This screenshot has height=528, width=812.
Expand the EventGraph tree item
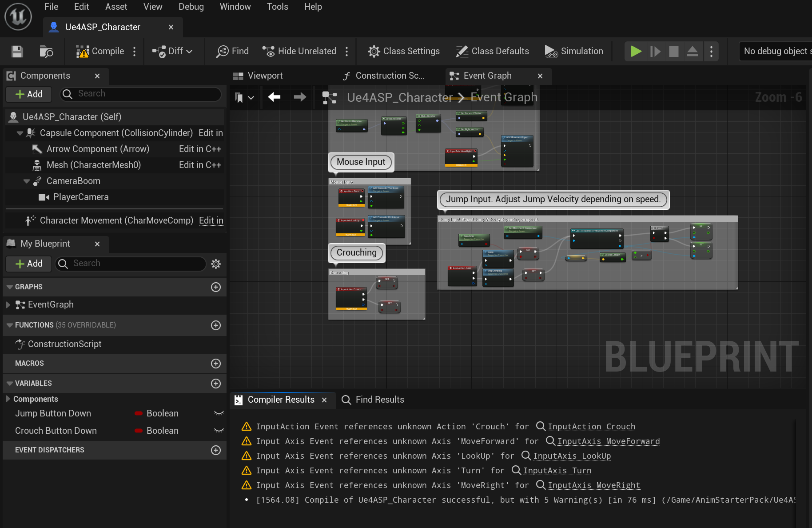coord(8,305)
